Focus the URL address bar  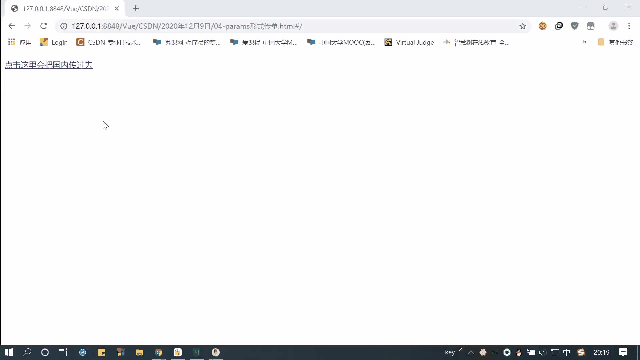[293, 26]
